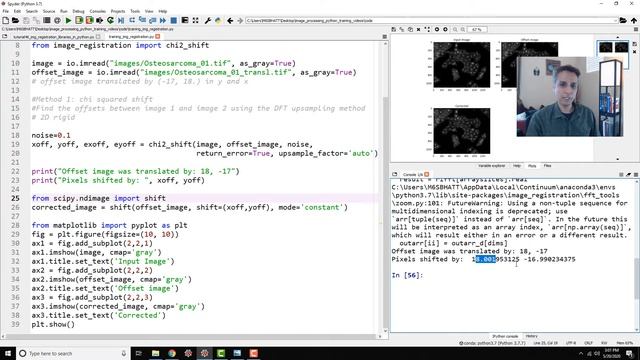The image size is (640, 360).
Task: Expand working directory path dropdown
Action: [x=615, y=20]
